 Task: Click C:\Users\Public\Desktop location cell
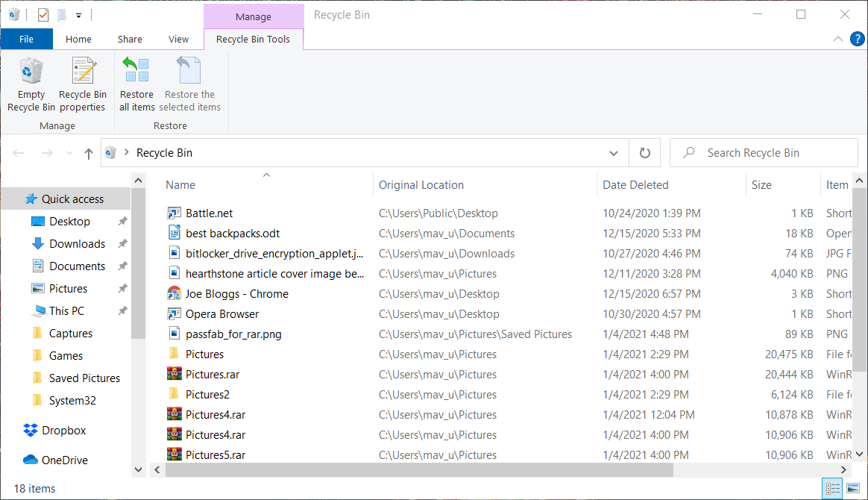(438, 213)
